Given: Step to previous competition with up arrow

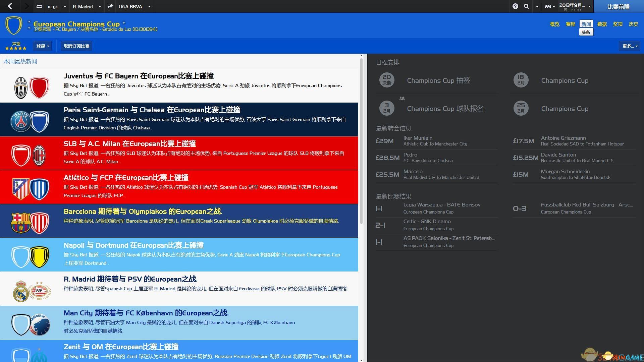Looking at the screenshot, I should click(29, 22).
